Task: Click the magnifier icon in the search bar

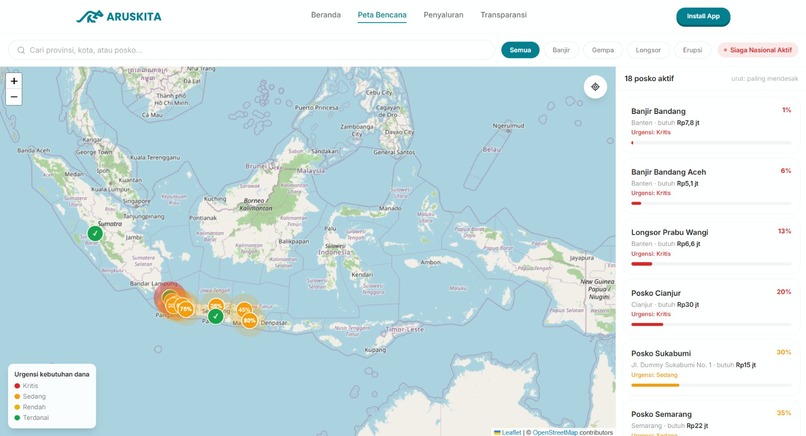Action: coord(21,50)
